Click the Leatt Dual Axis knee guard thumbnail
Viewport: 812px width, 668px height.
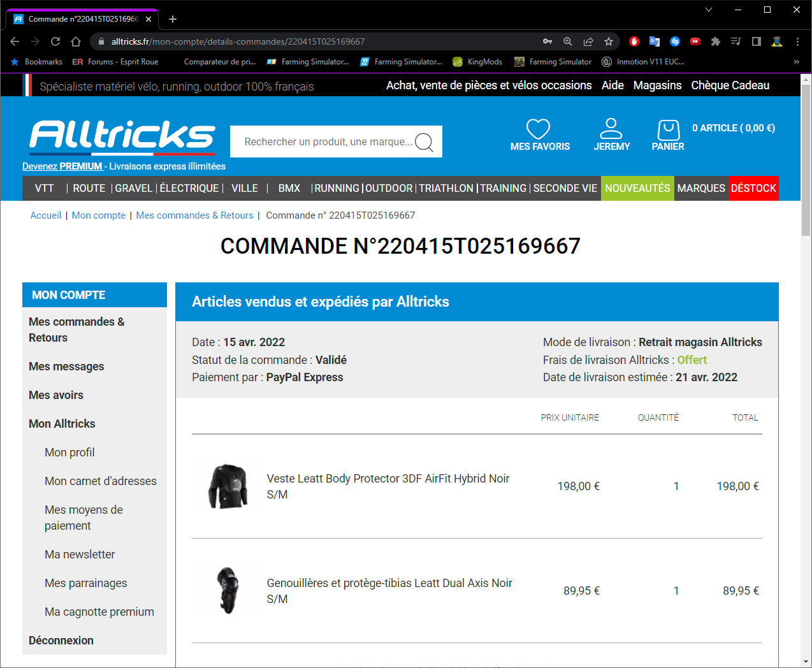pyautogui.click(x=228, y=591)
